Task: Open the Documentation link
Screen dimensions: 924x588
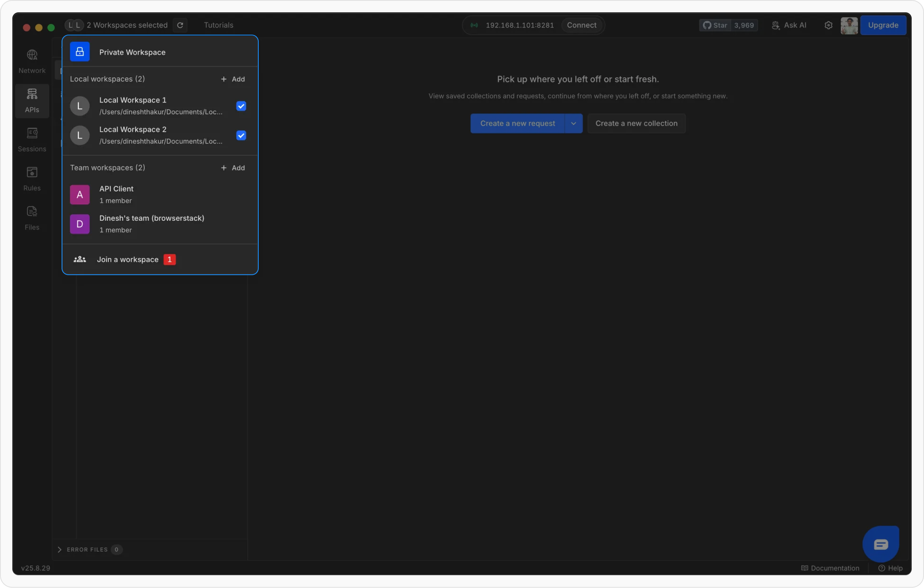Action: 830,568
